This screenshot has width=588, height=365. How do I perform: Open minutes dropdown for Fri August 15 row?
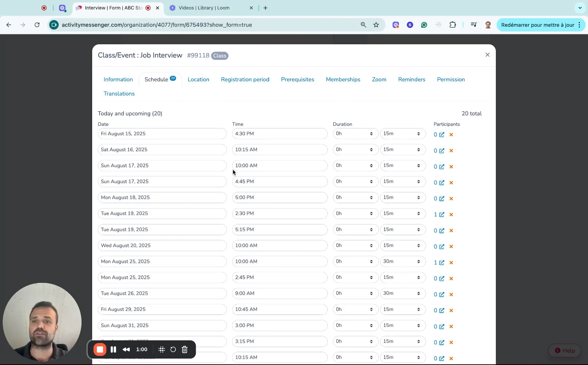pos(403,133)
